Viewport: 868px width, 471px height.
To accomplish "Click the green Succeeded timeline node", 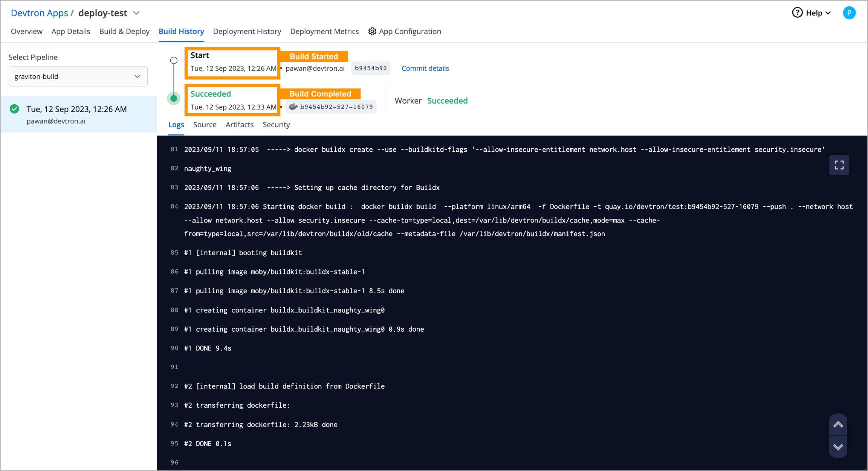I will (174, 99).
